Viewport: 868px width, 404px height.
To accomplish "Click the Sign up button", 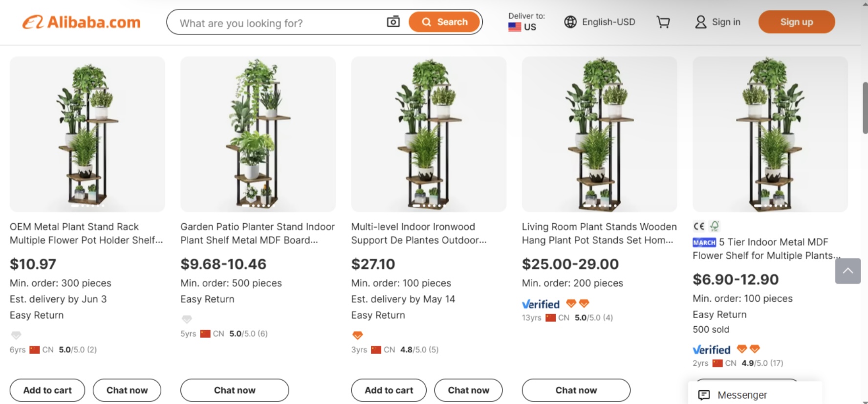I will click(796, 21).
